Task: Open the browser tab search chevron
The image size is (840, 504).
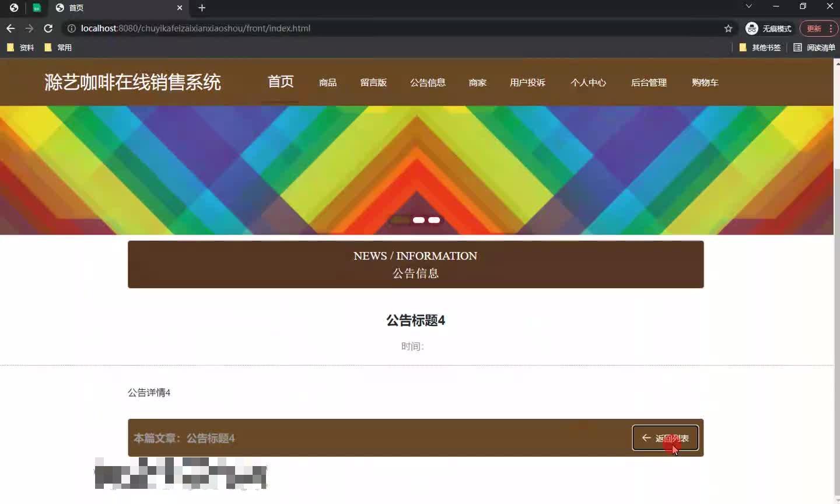Action: click(x=748, y=8)
